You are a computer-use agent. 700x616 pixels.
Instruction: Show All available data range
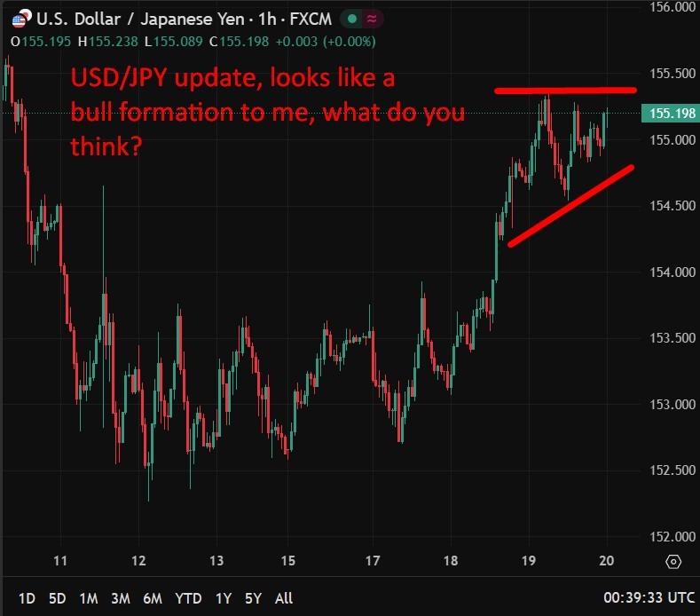coord(284,598)
